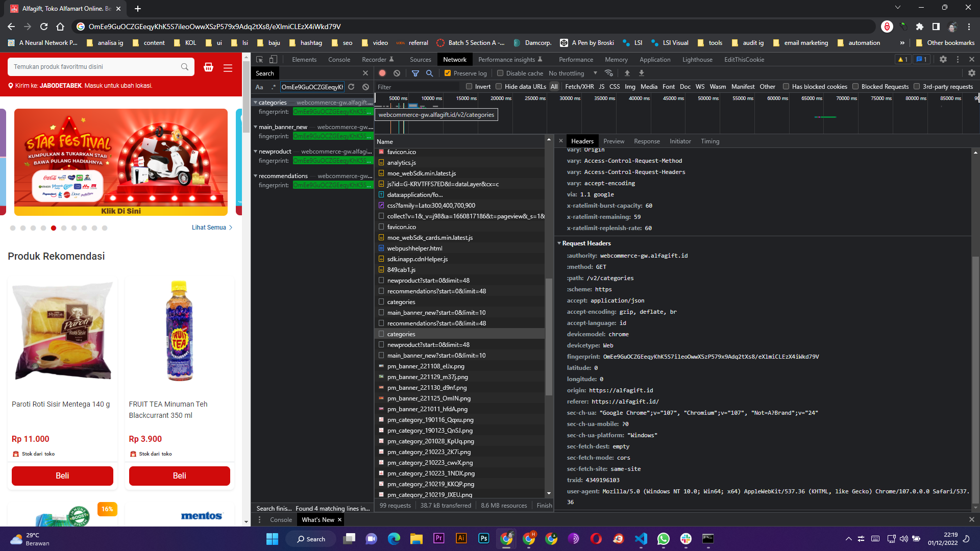
Task: Open No throttling dropdown
Action: (x=573, y=73)
